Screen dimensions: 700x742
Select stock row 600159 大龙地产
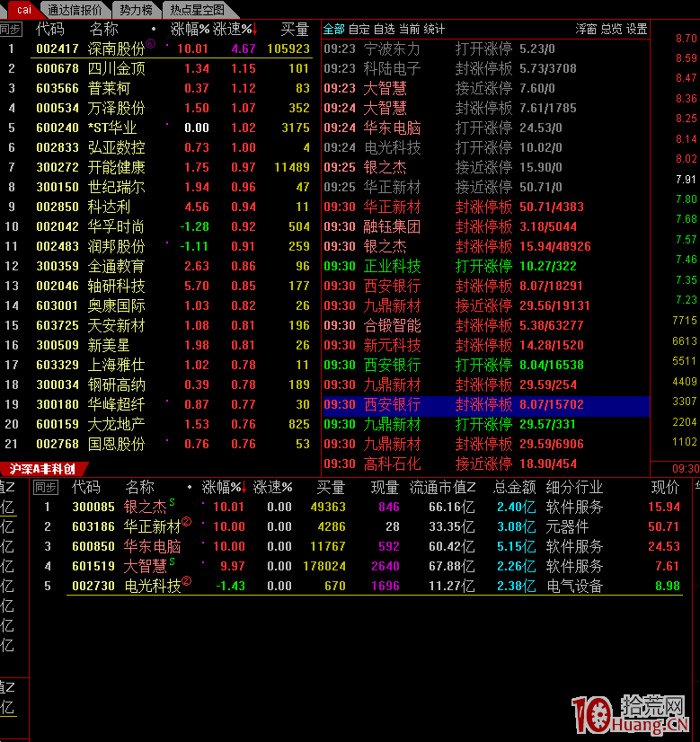[x=156, y=425]
